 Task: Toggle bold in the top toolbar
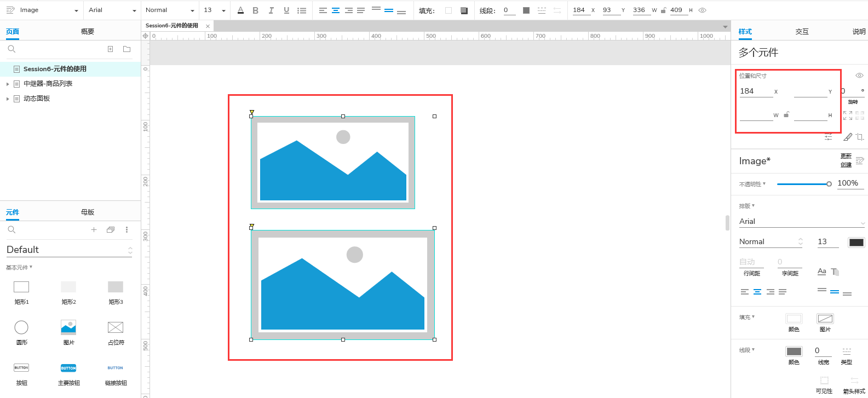click(256, 10)
